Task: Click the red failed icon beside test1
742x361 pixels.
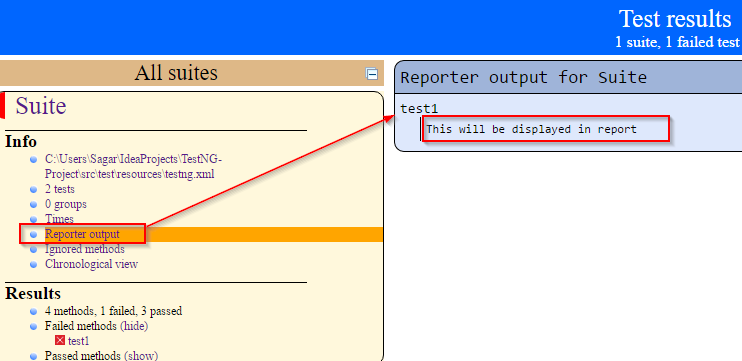Action: (x=60, y=340)
